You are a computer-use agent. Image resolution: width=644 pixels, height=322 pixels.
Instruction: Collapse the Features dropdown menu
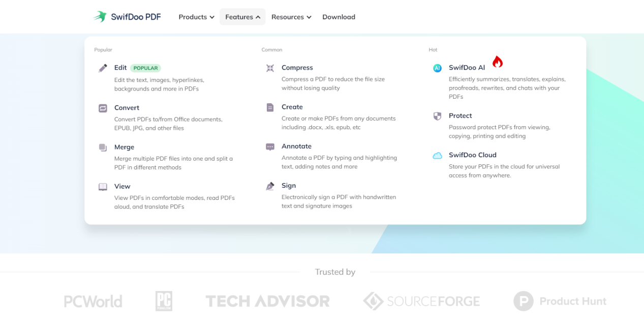pyautogui.click(x=242, y=17)
